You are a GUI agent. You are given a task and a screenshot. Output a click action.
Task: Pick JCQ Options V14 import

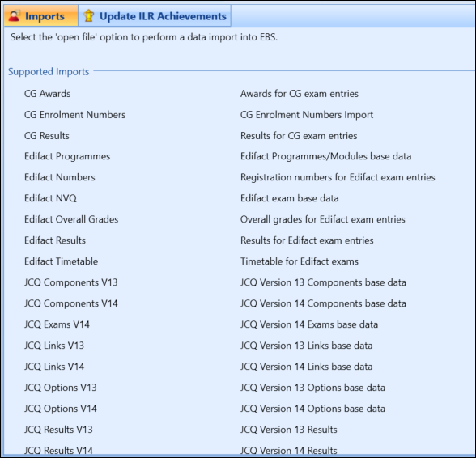pyautogui.click(x=61, y=409)
